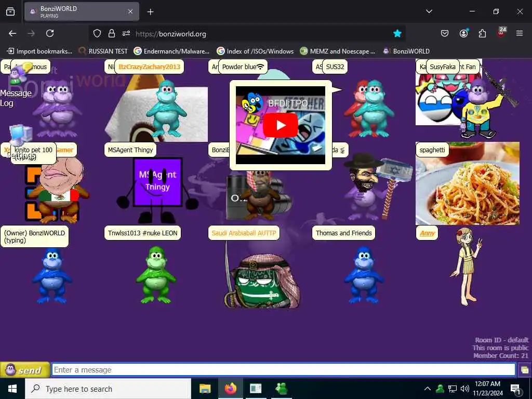Send the chat message

pos(25,370)
